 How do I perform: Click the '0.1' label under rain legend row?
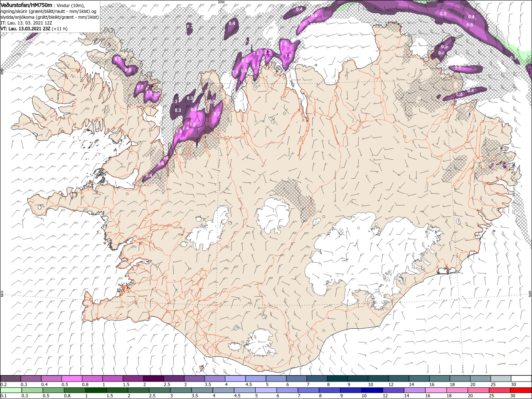[x=4, y=396]
